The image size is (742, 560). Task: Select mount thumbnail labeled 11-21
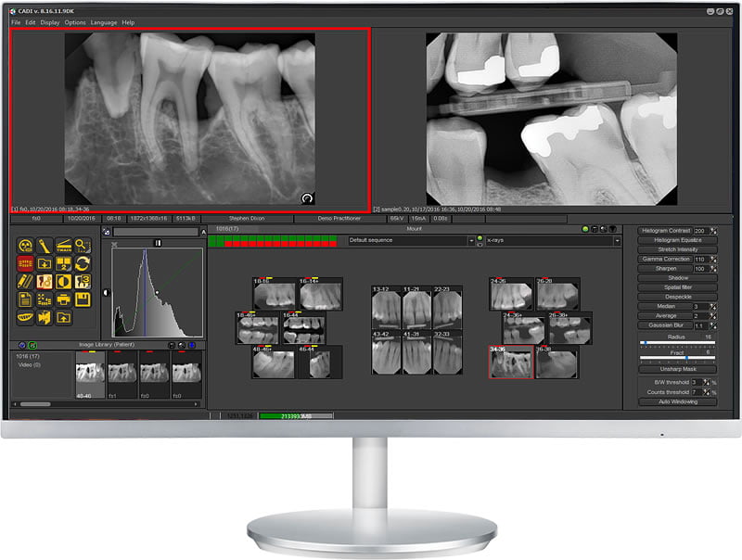click(416, 308)
